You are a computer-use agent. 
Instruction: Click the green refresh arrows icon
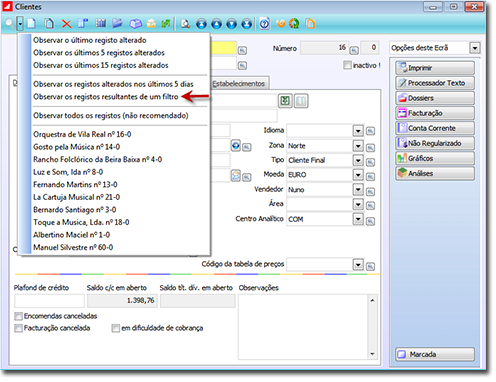tap(166, 23)
